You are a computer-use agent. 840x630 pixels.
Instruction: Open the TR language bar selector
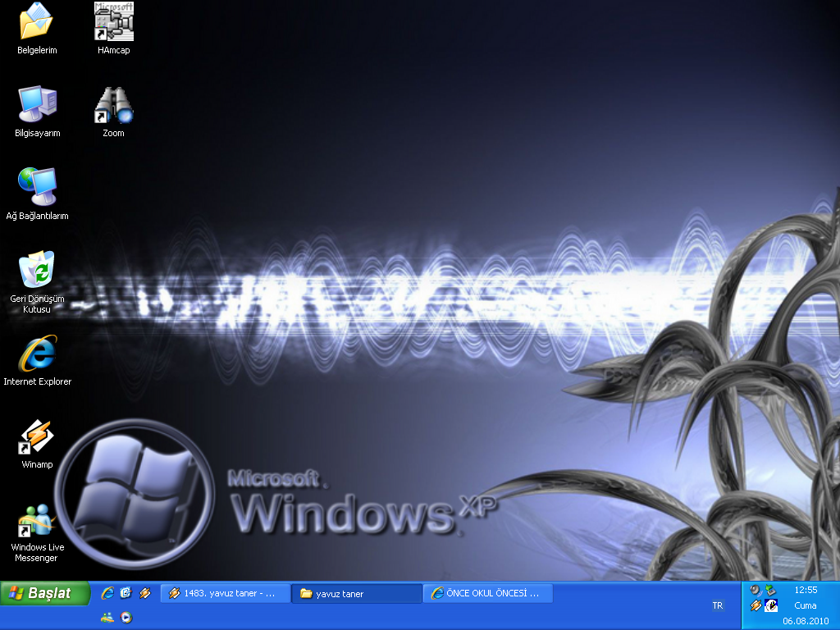tap(718, 605)
